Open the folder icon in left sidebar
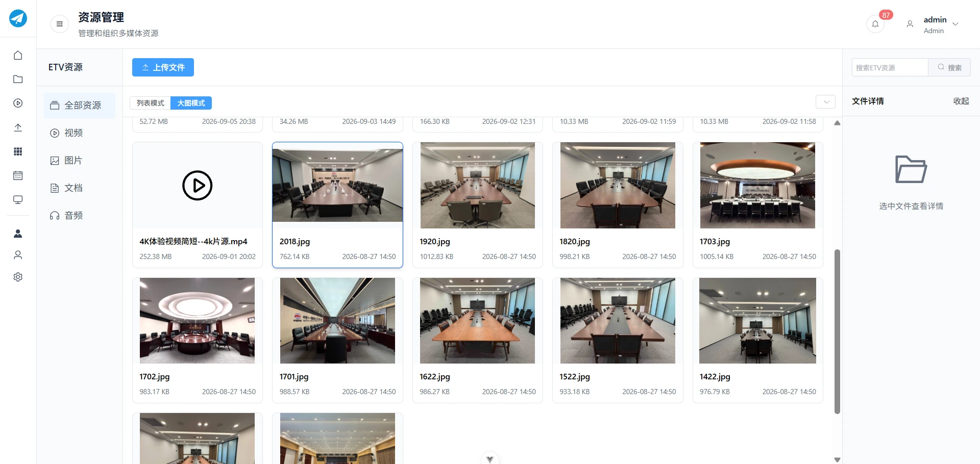 tap(18, 79)
